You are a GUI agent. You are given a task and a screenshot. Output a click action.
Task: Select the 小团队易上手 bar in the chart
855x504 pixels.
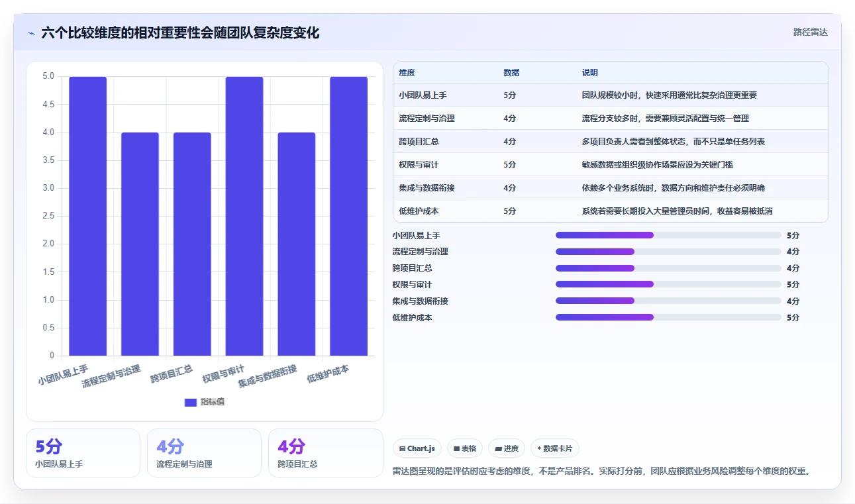[x=87, y=217]
